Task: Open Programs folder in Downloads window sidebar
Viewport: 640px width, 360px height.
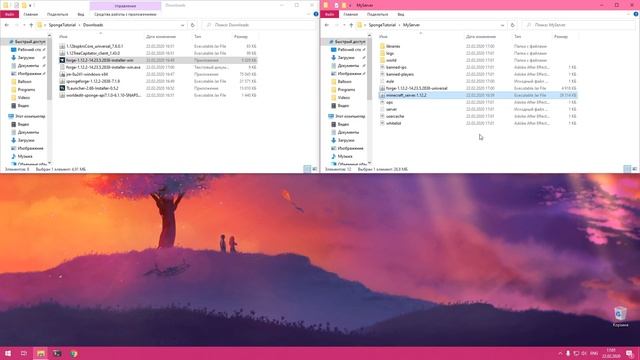Action: (26, 89)
